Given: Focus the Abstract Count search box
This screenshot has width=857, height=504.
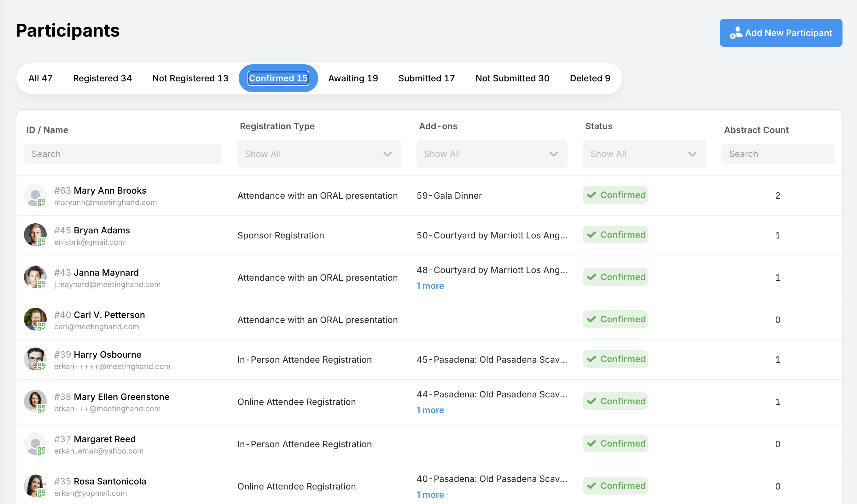Looking at the screenshot, I should 777,154.
